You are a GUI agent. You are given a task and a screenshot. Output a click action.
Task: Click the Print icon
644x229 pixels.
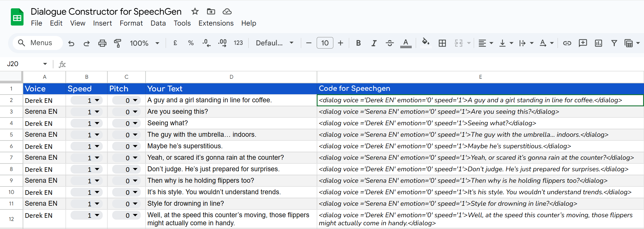[x=102, y=43]
